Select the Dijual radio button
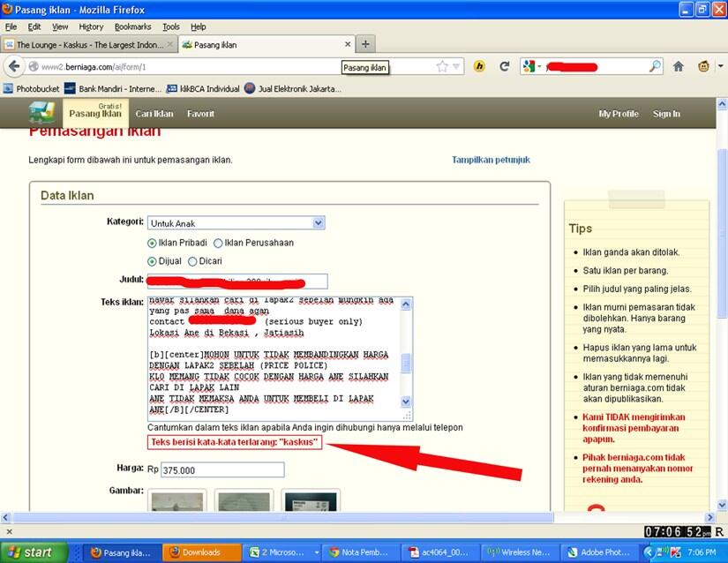 tap(152, 262)
